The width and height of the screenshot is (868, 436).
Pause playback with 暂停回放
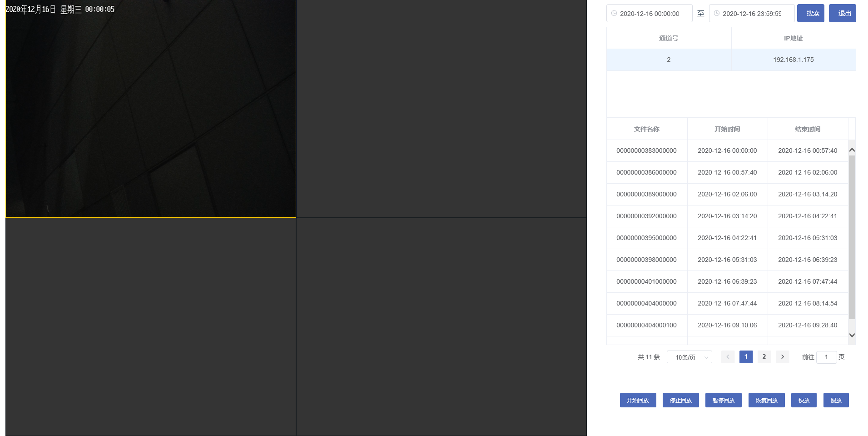[x=723, y=400]
